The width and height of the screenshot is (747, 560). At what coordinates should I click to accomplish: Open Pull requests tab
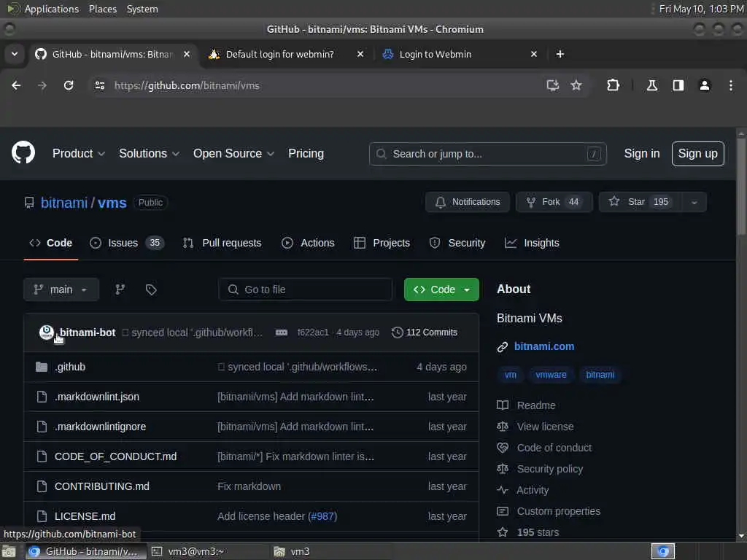[x=222, y=243]
